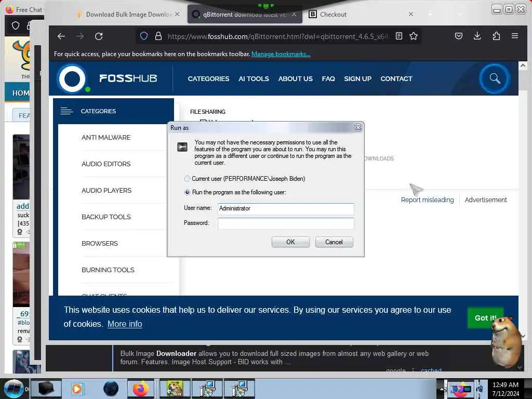
Task: Switch to the Checkout tab
Action: coord(361,14)
